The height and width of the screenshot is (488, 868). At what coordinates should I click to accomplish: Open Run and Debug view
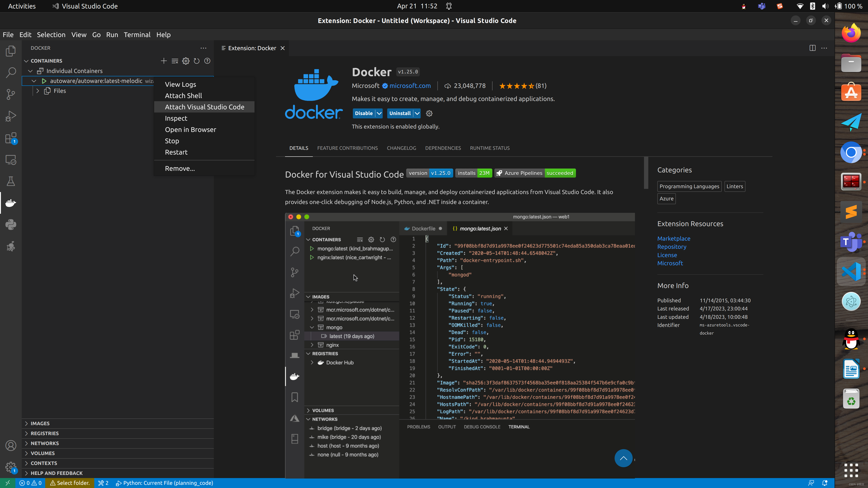click(11, 116)
